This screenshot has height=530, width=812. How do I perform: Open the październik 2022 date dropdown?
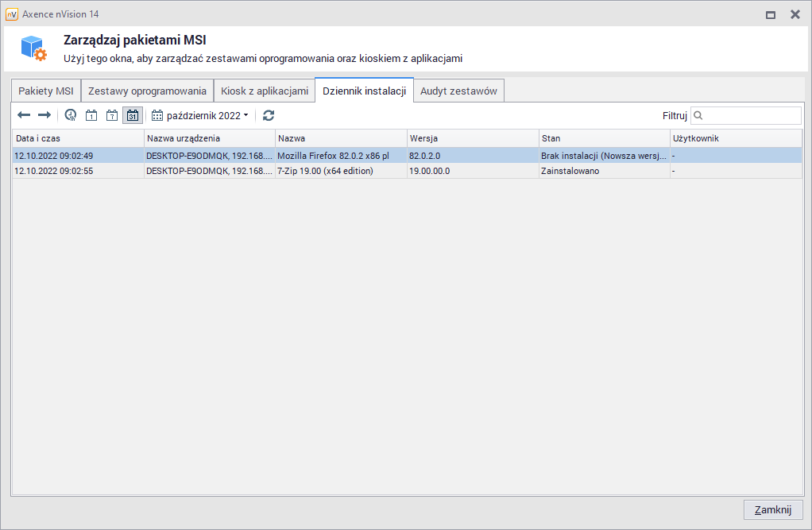(200, 115)
